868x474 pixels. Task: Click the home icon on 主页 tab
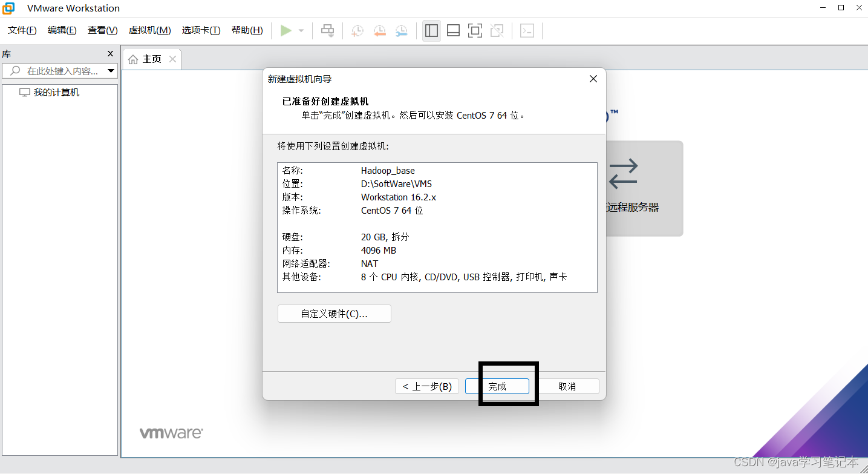click(133, 59)
